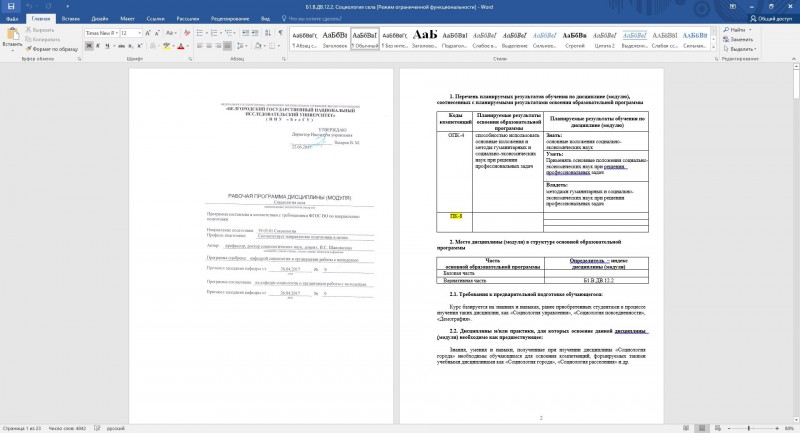Click the 'Что вы хотите сделать?' search field
800x433 pixels.
pyautogui.click(x=315, y=19)
